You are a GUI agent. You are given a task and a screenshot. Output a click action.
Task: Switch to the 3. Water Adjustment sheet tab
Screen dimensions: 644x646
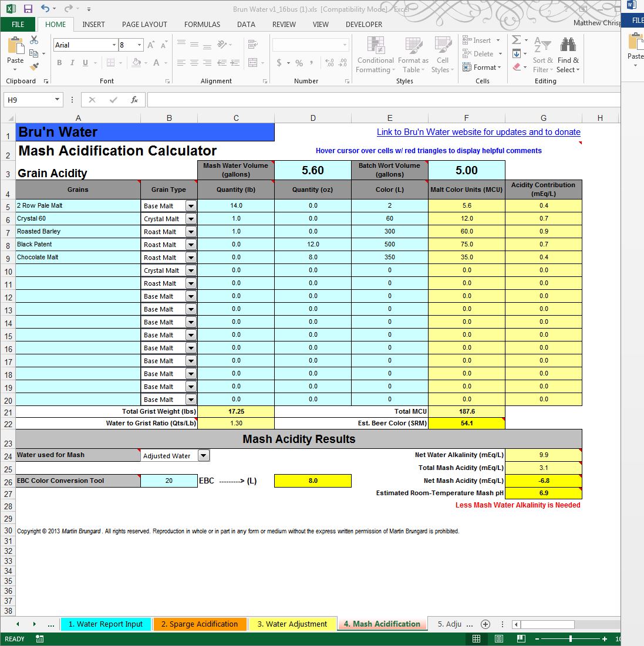coord(292,624)
